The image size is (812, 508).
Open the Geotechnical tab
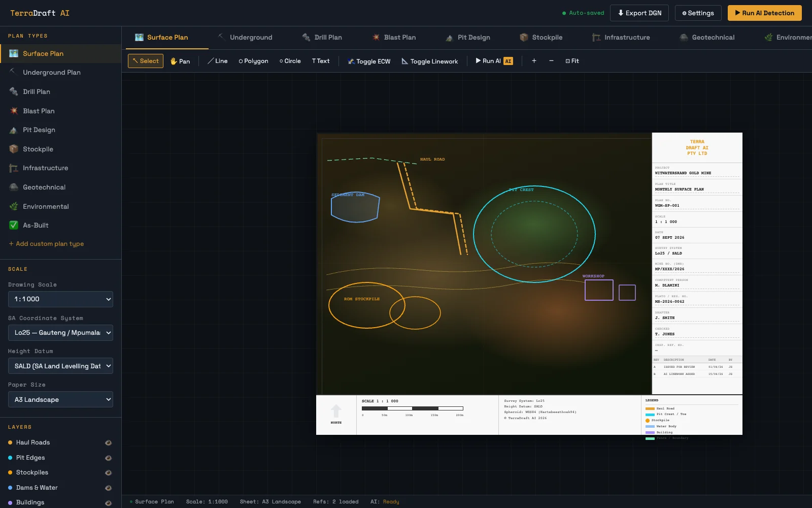coord(707,38)
